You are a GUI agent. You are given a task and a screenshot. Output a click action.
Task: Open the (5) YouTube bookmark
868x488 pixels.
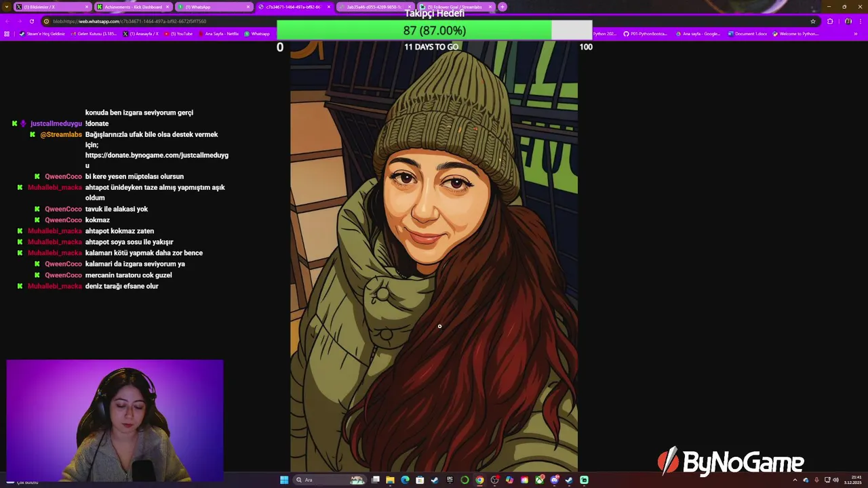(178, 34)
